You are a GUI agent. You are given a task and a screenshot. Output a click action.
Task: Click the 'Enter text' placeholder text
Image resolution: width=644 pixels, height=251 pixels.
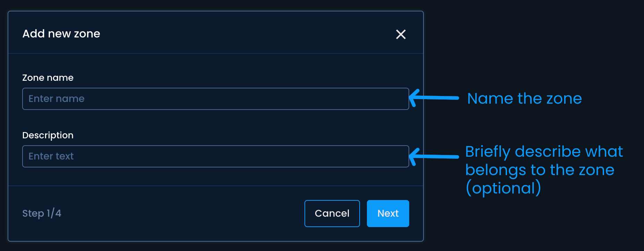point(51,156)
